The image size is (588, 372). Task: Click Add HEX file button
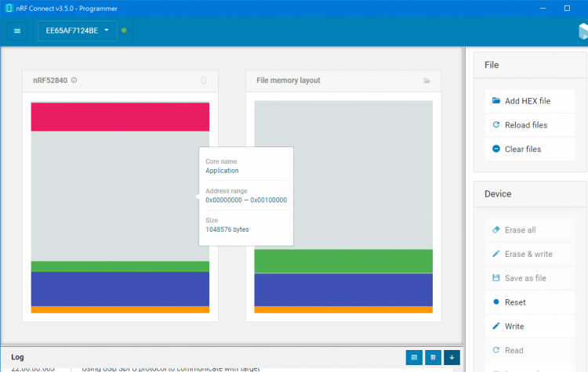tap(530, 101)
